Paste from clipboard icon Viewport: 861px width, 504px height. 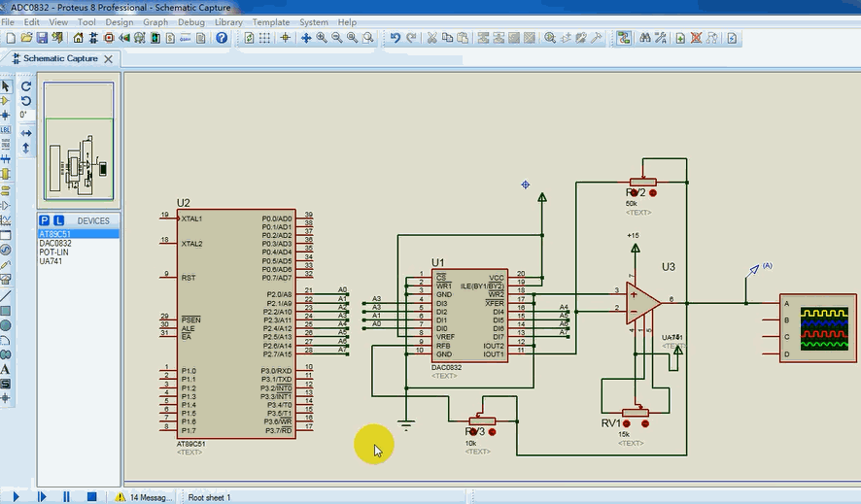point(463,38)
